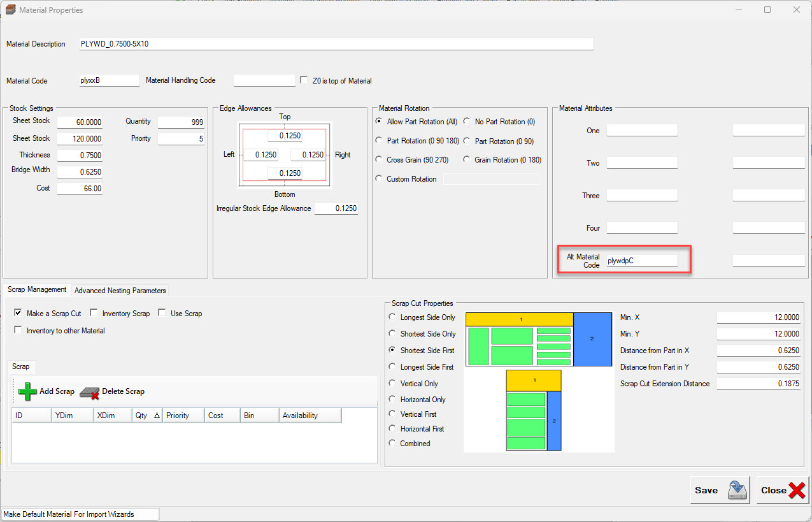Image resolution: width=812 pixels, height=522 pixels.
Task: Click the Delete Scrap icon
Action: 90,392
